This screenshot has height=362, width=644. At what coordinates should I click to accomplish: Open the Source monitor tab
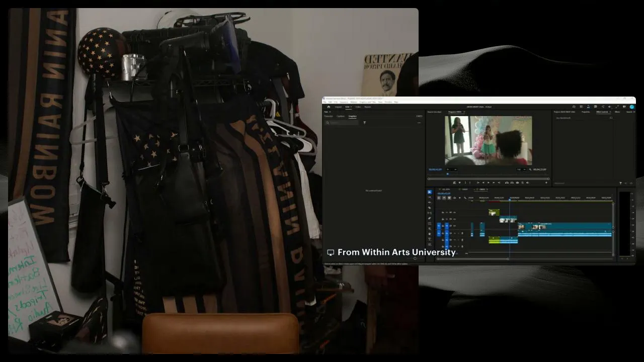434,112
